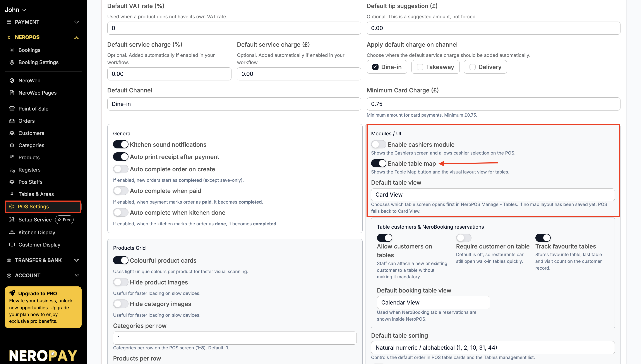This screenshot has height=364, width=641.
Task: Enable cashiers module switch
Action: pos(379,145)
